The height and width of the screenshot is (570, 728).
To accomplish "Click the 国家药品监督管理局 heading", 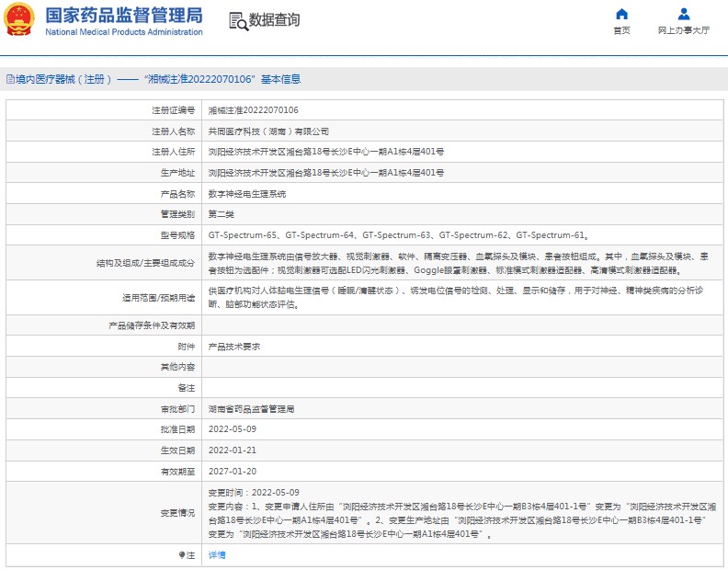I will pos(124,16).
